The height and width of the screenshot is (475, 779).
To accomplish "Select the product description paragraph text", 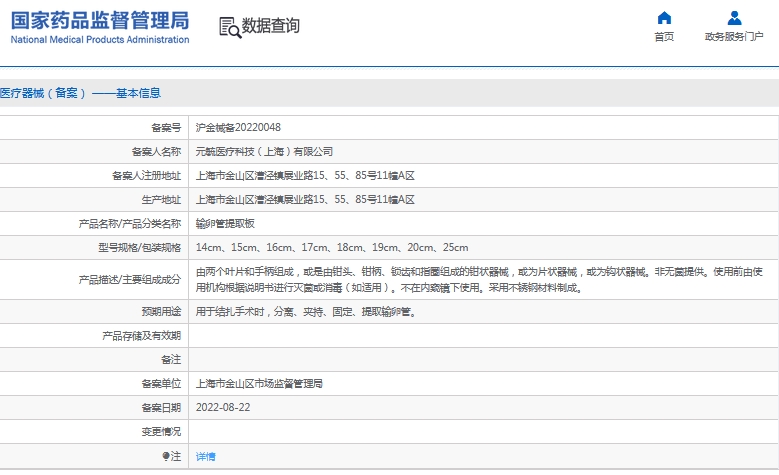I will [479, 279].
